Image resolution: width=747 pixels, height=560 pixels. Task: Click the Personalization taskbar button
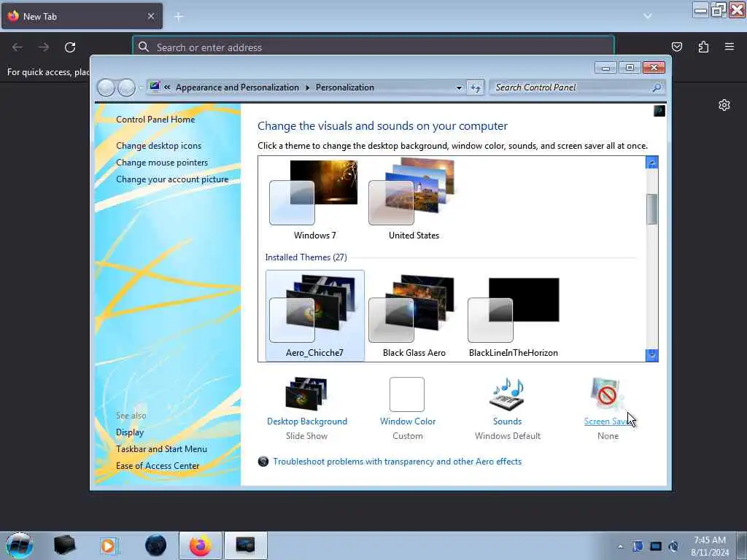245,545
